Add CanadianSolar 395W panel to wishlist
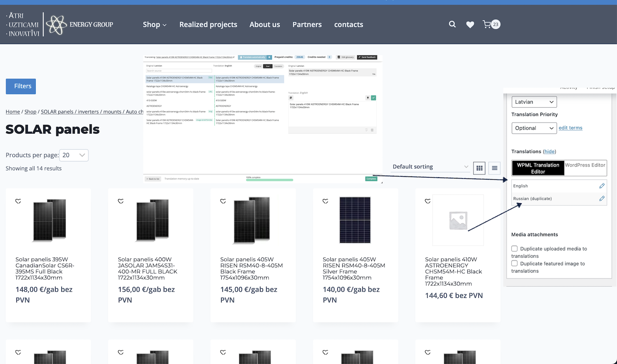This screenshot has width=617, height=364. point(18,201)
